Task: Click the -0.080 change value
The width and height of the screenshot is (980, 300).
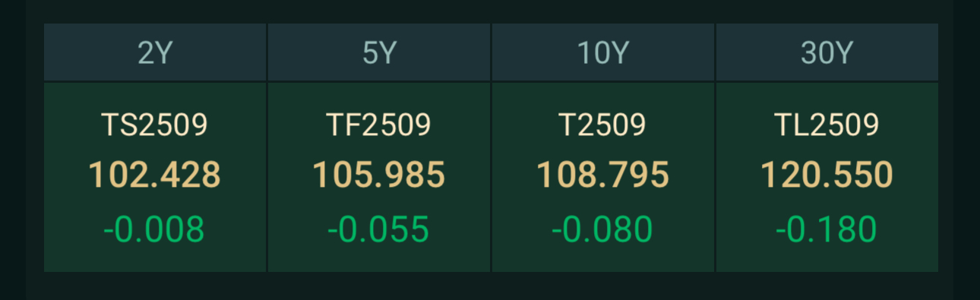Action: [x=602, y=229]
